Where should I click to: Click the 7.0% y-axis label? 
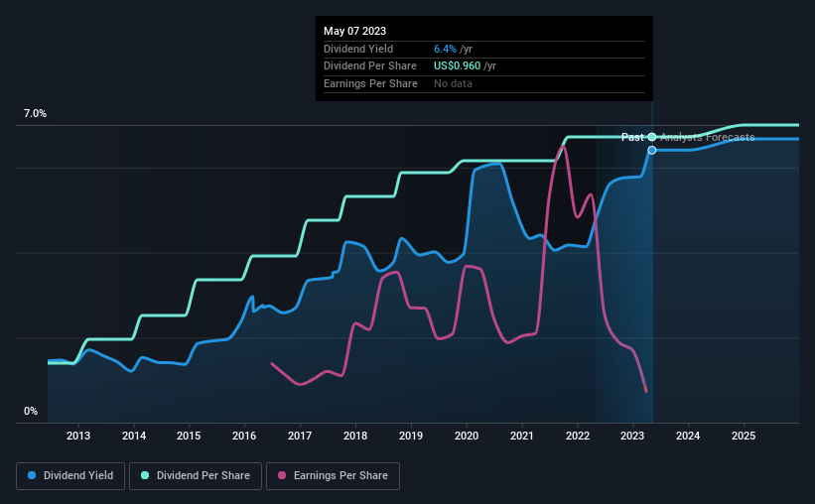tap(35, 114)
